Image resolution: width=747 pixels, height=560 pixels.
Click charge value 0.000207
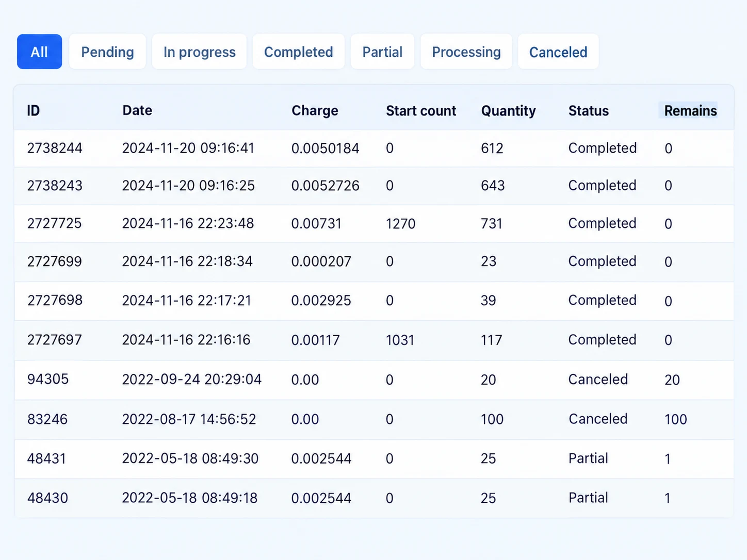tap(321, 261)
